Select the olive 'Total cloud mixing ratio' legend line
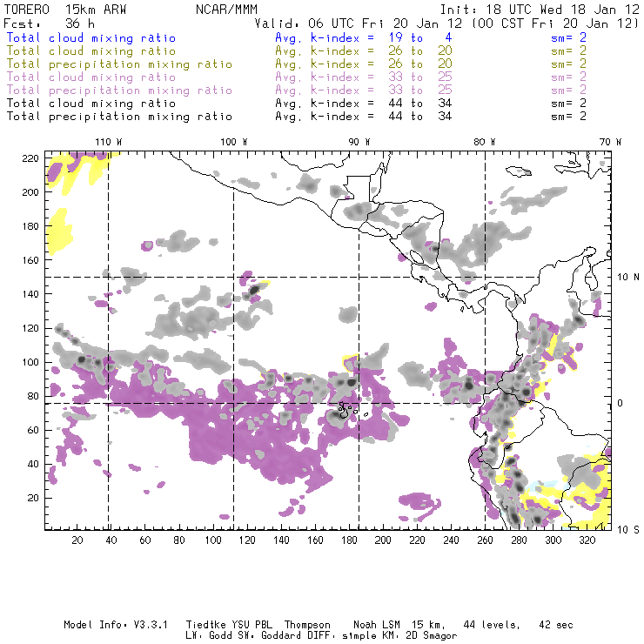 tap(91, 51)
